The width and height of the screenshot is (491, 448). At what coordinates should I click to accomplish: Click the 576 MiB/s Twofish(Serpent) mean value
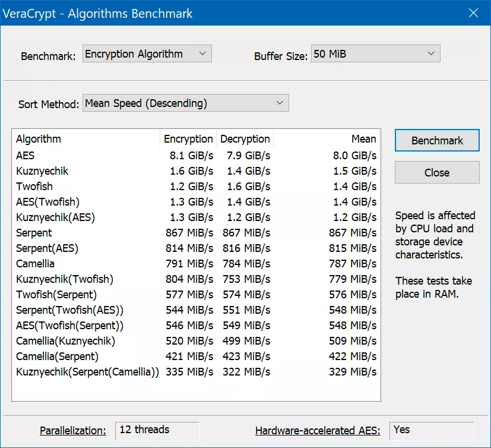[353, 295]
